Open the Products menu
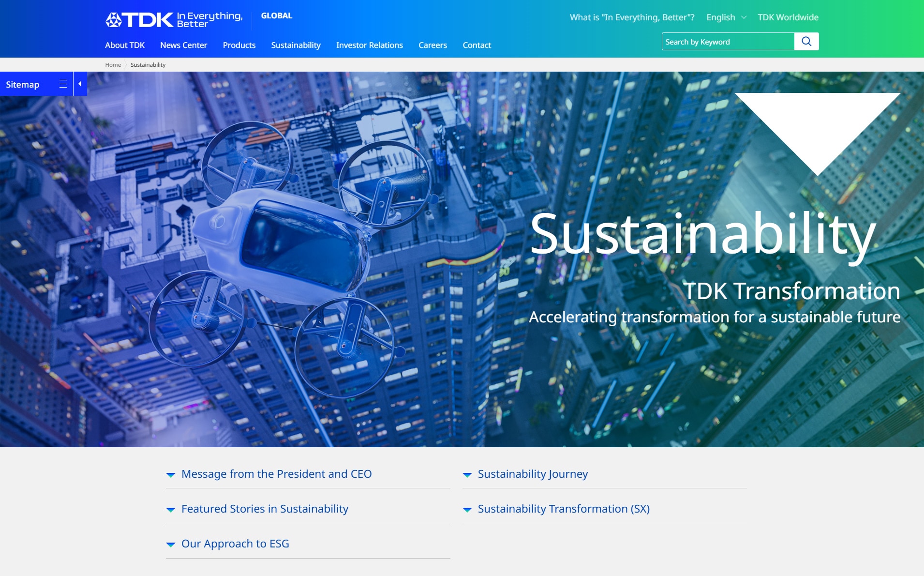This screenshot has width=924, height=576. pos(239,45)
